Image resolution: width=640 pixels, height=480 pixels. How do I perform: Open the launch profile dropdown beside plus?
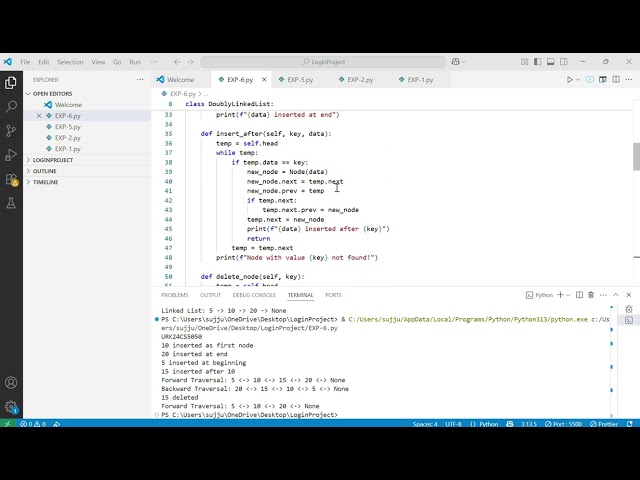[568, 295]
